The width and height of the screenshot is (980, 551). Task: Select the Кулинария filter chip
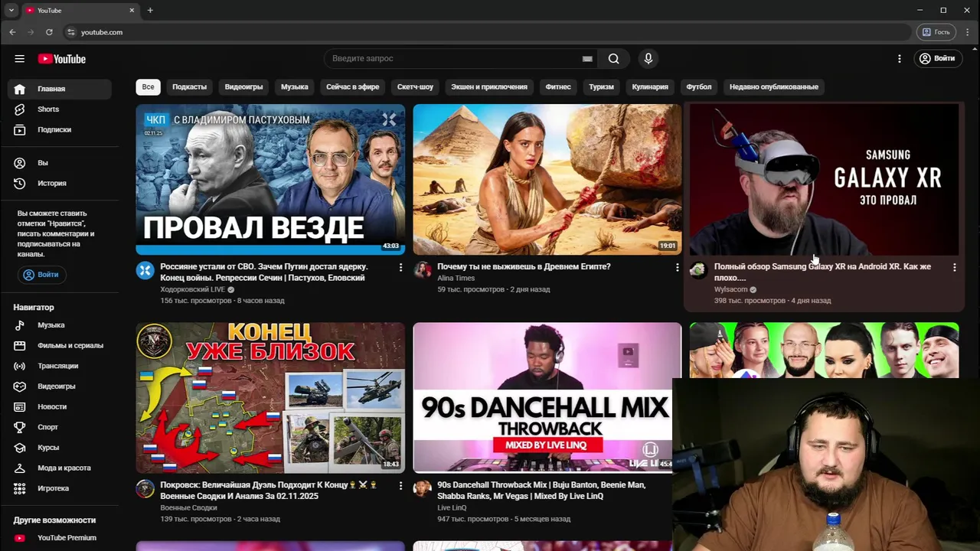650,87
